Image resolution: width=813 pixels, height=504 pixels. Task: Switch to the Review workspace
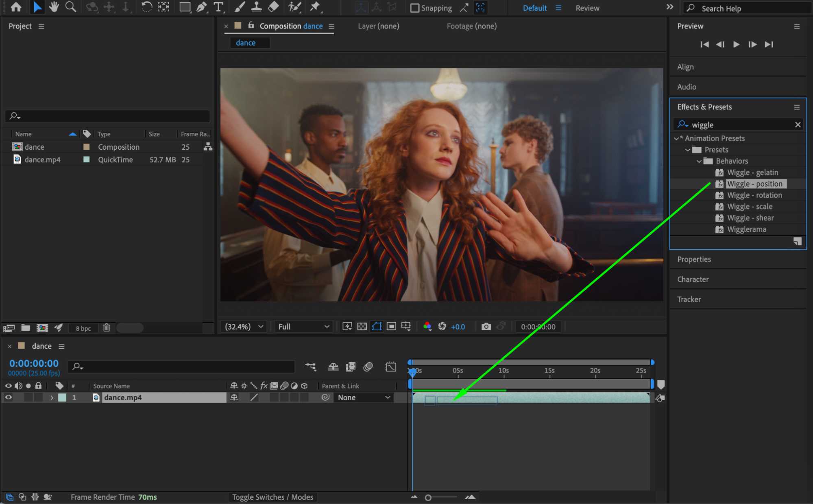click(587, 8)
